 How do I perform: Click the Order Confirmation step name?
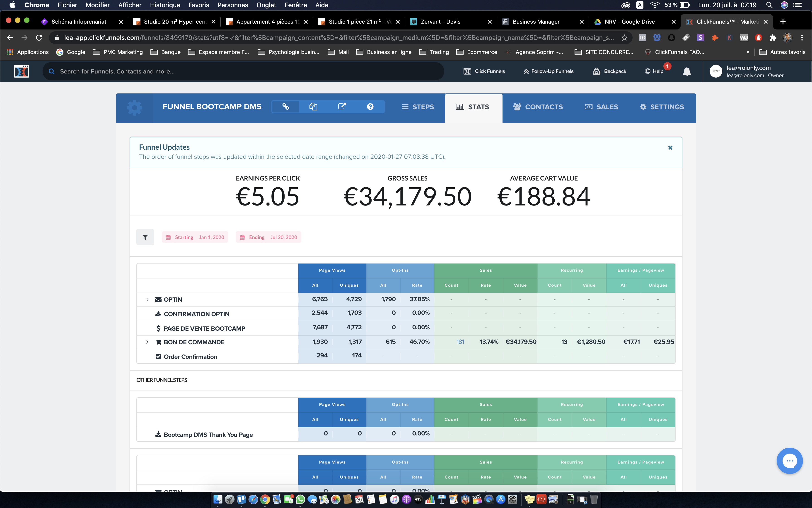(x=190, y=357)
